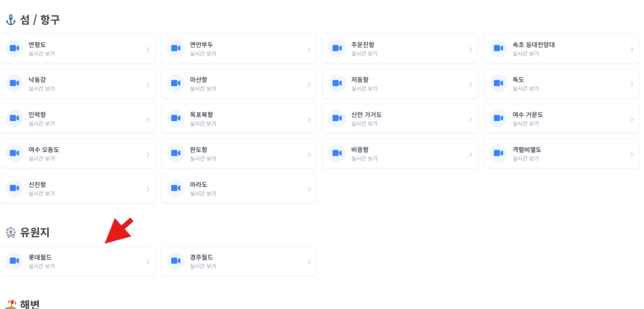Image resolution: width=644 pixels, height=309 pixels.
Task: Click the video camera icon beside 독도
Action: point(499,84)
